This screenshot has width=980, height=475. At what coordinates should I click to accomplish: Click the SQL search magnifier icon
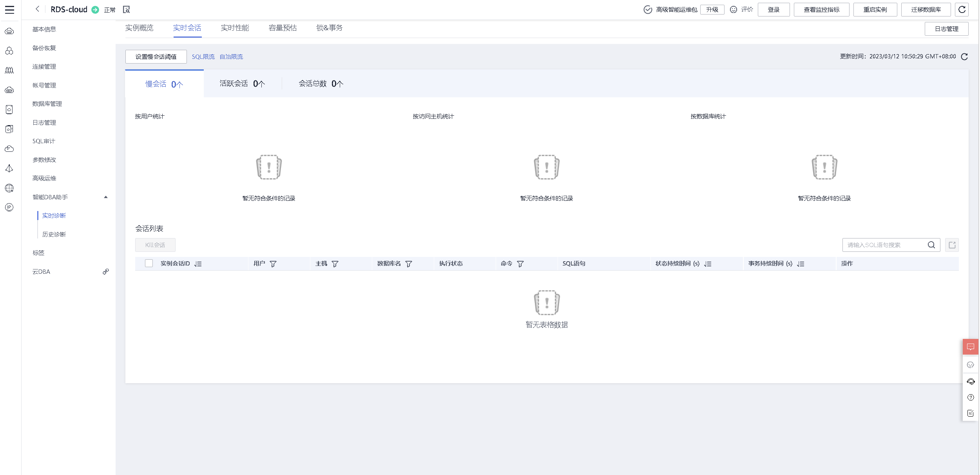pyautogui.click(x=931, y=245)
